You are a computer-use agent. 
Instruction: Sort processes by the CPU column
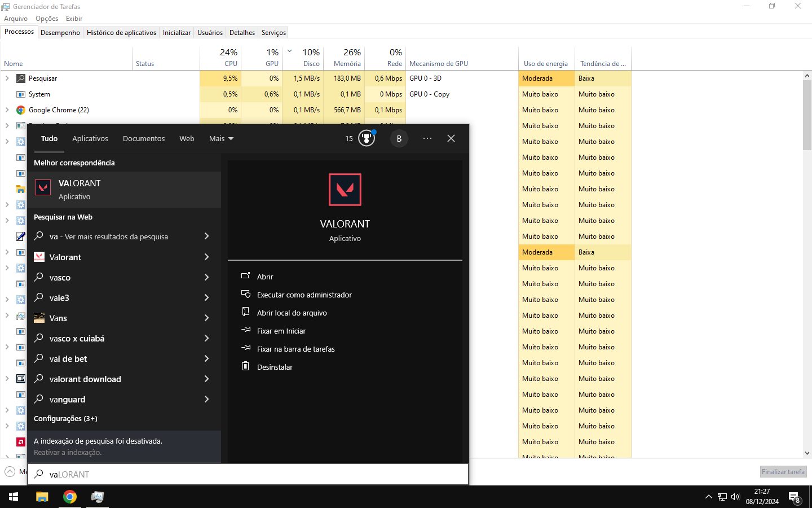[220, 58]
